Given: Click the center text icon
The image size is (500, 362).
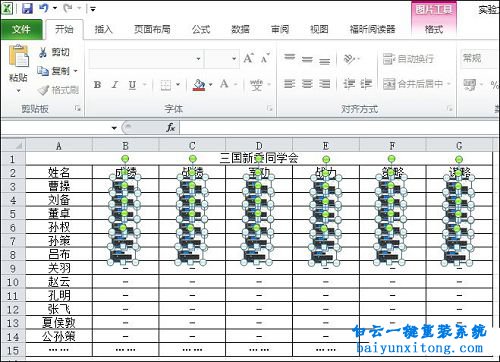Looking at the screenshot, I should pos(307,84).
